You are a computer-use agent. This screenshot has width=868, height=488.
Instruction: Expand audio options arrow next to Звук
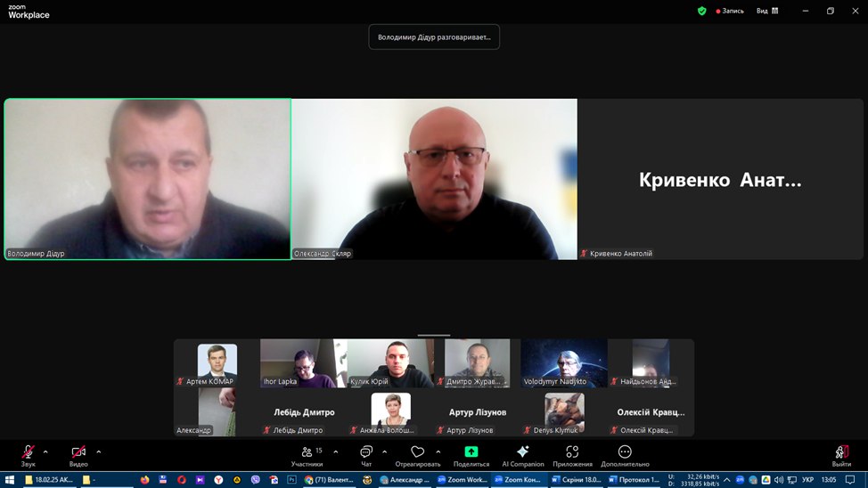[45, 452]
